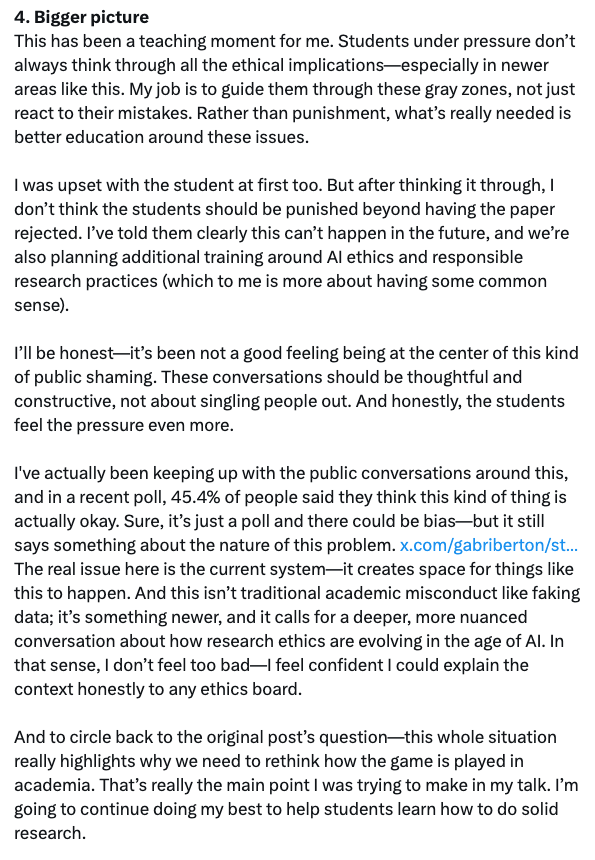595x860 pixels.
Task: Click the phrase "better education around these issues"
Action: click(x=161, y=137)
